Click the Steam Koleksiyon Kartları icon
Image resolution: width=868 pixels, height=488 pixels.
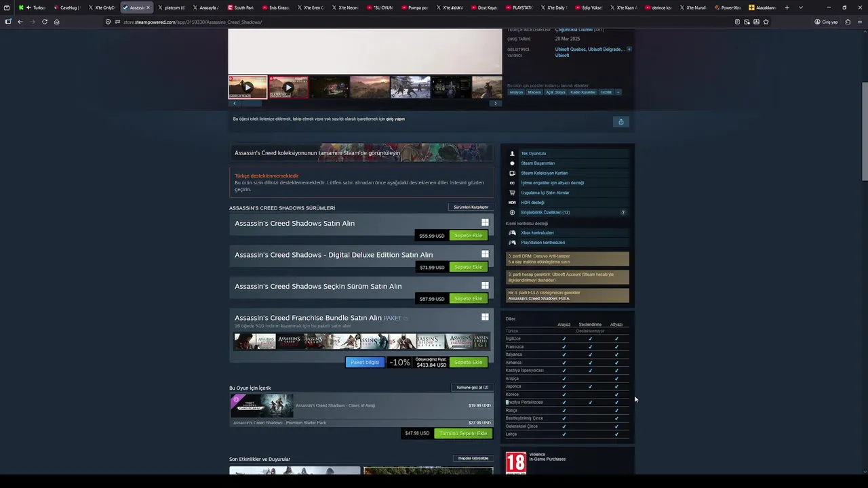[512, 173]
